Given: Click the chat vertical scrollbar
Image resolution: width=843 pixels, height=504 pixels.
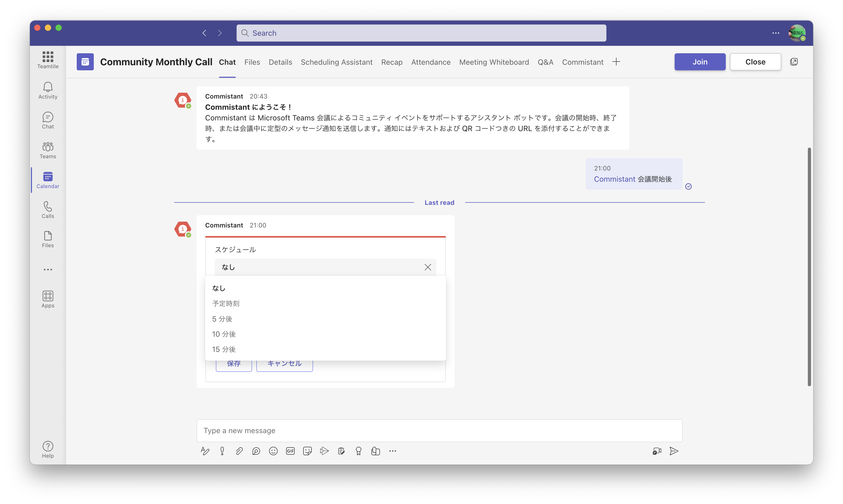Looking at the screenshot, I should coord(809,267).
